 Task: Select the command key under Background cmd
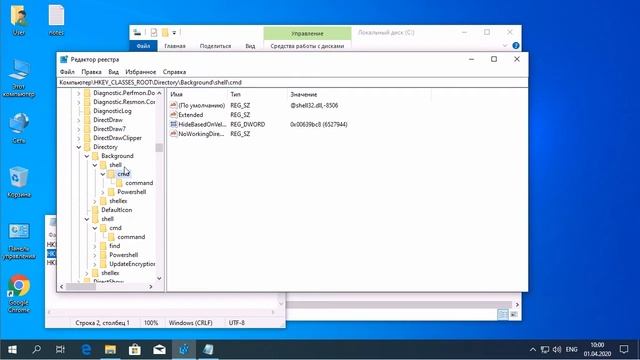click(x=139, y=183)
